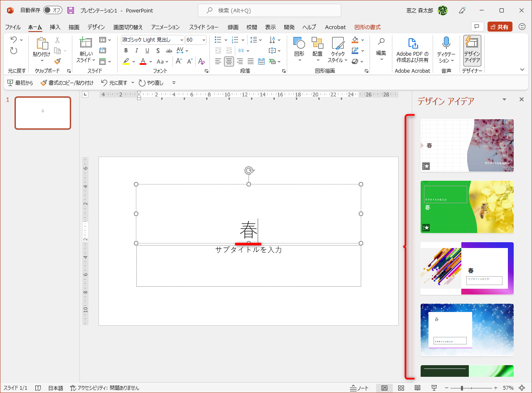This screenshot has height=393, width=532.
Task: Apply strikethrough to text
Action: point(169,51)
